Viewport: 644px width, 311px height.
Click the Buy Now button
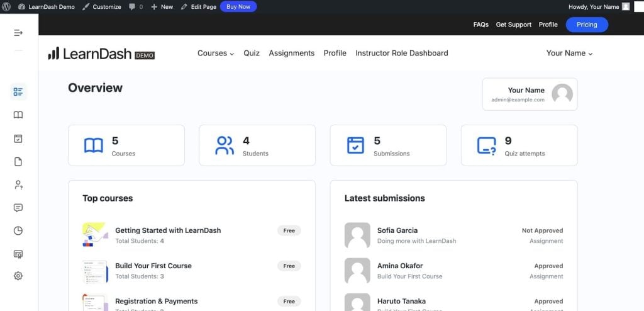[x=238, y=6]
